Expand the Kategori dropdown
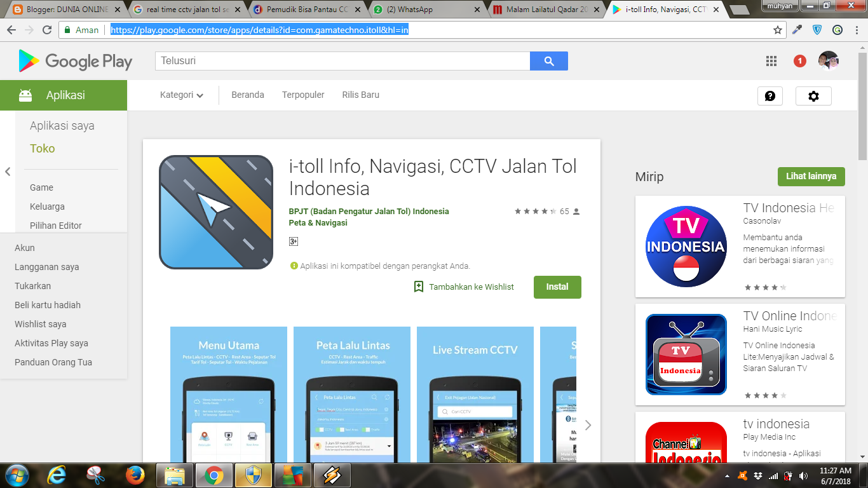 click(182, 95)
